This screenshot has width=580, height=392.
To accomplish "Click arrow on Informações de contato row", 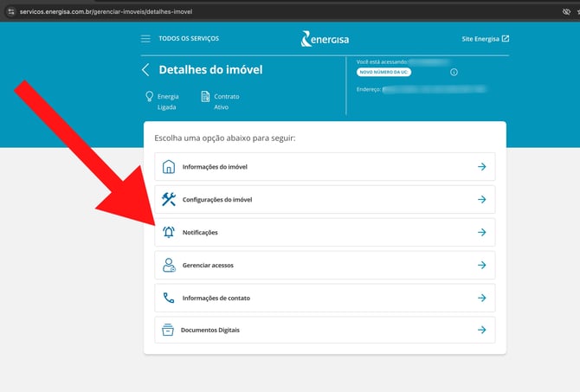I will coord(481,298).
